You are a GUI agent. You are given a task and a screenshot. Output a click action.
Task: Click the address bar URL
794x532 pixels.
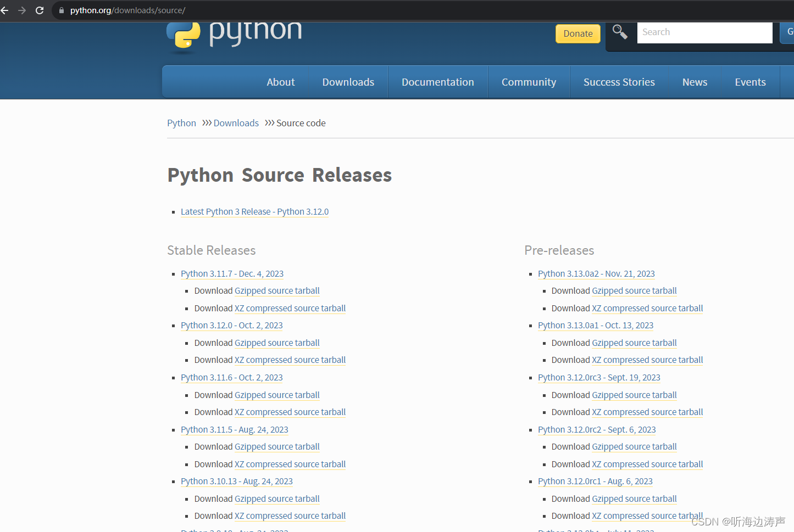point(127,10)
